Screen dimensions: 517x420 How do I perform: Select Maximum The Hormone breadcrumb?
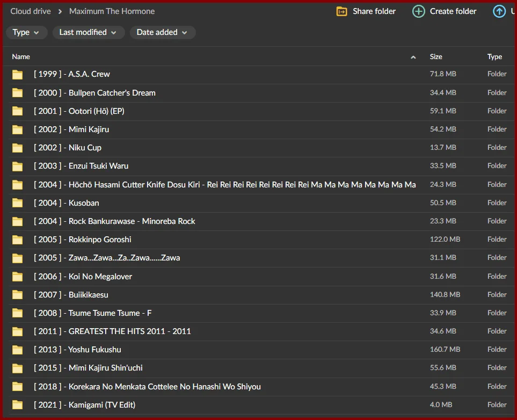coord(112,11)
